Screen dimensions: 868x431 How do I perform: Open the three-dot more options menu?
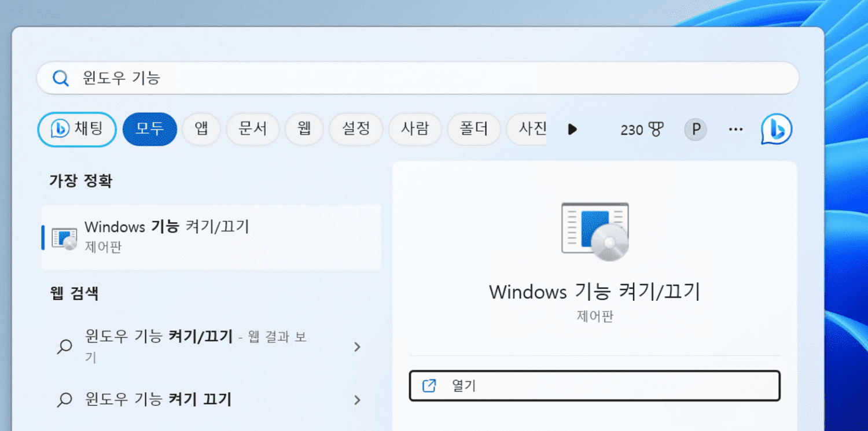(735, 130)
